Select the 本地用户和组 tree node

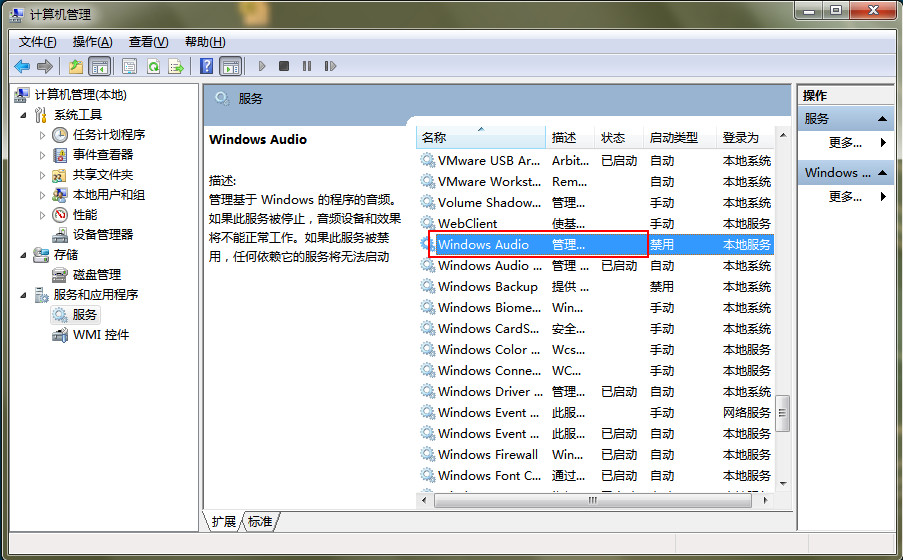coord(109,195)
